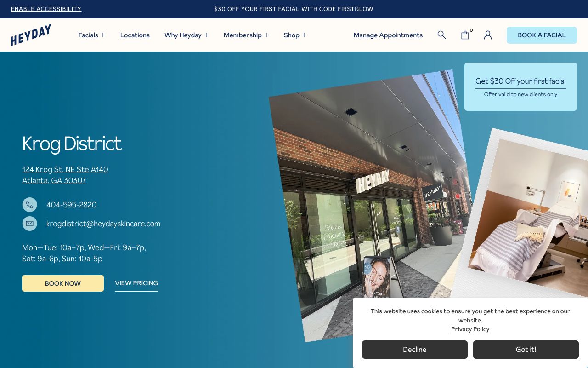Viewport: 588px width, 368px height.
Task: Go to Locations page
Action: point(135,35)
